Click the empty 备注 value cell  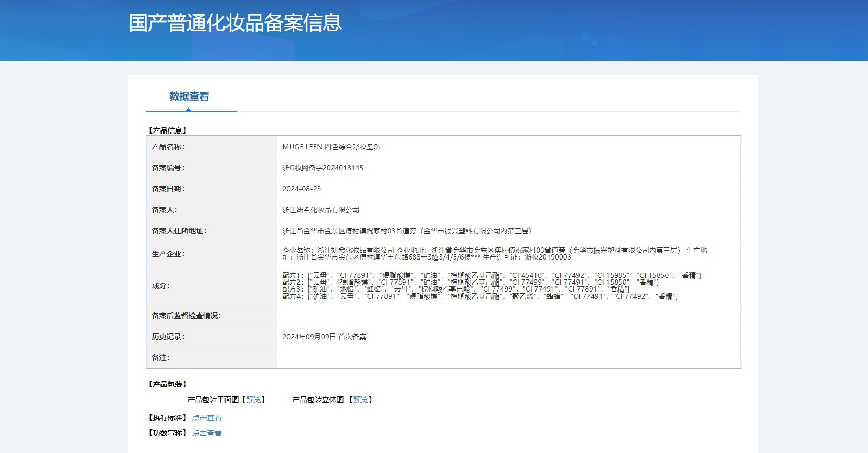[x=508, y=358]
